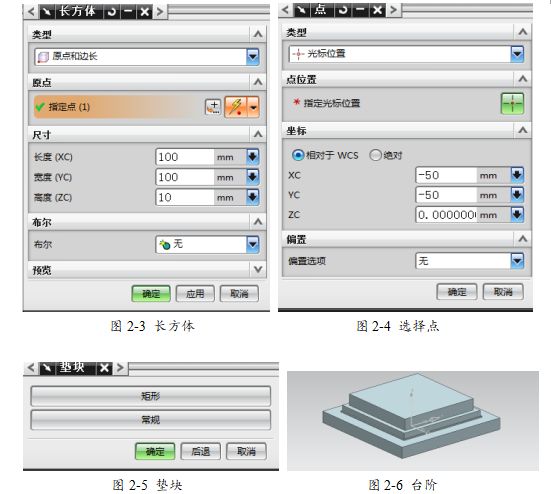The width and height of the screenshot is (551, 494).
Task: Open the 长度 (XC) options arrow
Action: (253, 157)
